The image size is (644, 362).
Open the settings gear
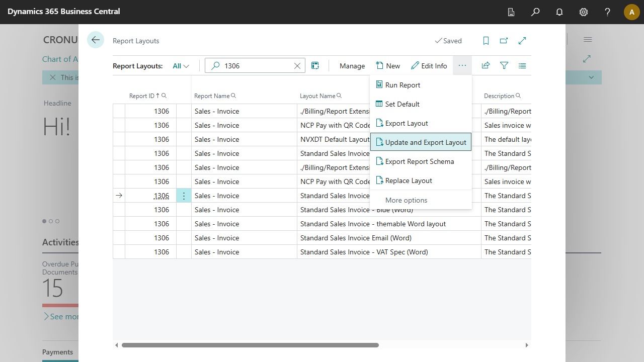(x=584, y=12)
